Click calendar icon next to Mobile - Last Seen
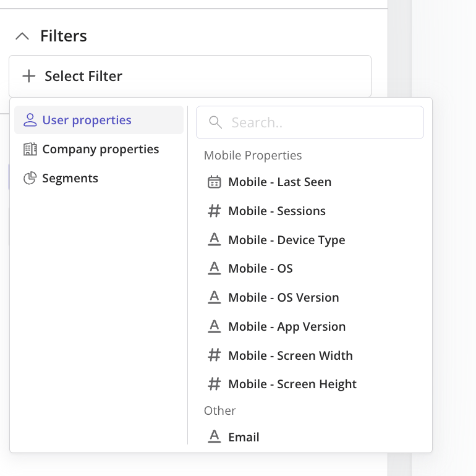Screen dimensions: 476x476 tap(215, 182)
